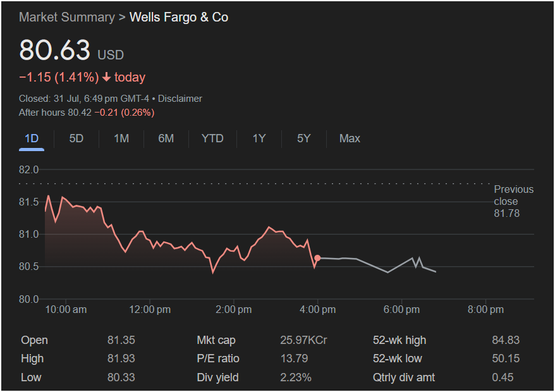The image size is (555, 392).
Task: Open the Market Summary breadcrumb link
Action: (x=67, y=17)
